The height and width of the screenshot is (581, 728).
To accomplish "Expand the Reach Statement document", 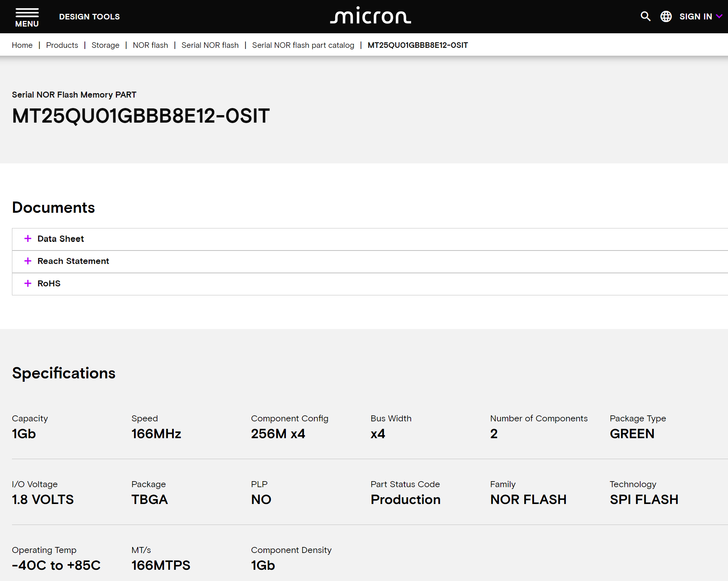I will coord(27,261).
